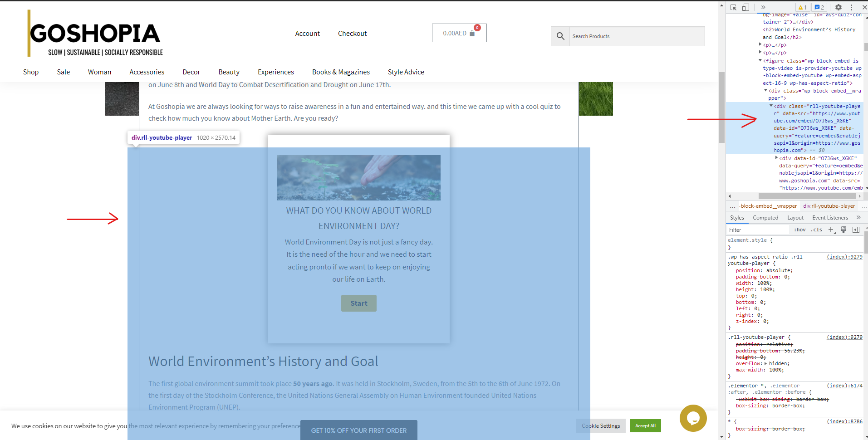The width and height of the screenshot is (868, 440).
Task: Click the new style rule plus icon
Action: [831, 230]
